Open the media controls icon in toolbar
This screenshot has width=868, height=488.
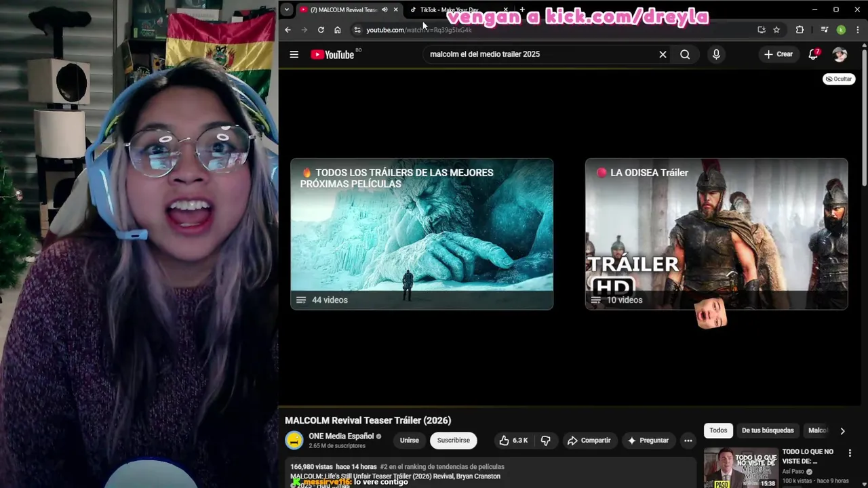(x=824, y=30)
